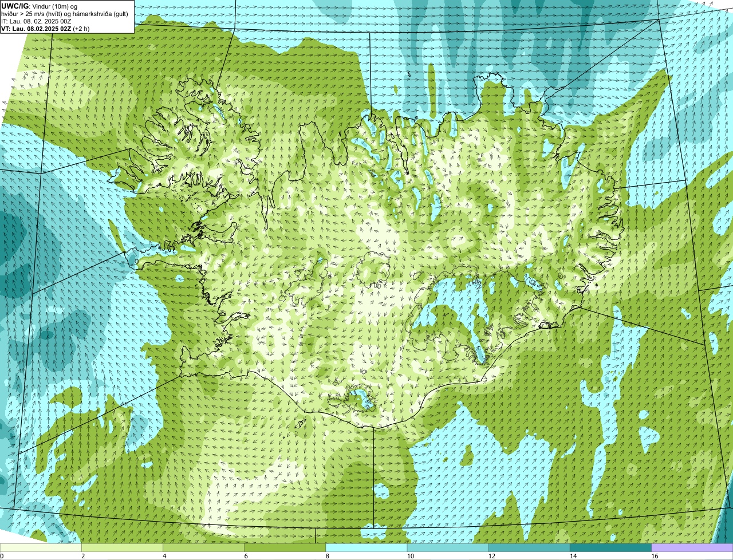
Task: Click the '4' tick label on the color scale
Action: pos(164,556)
